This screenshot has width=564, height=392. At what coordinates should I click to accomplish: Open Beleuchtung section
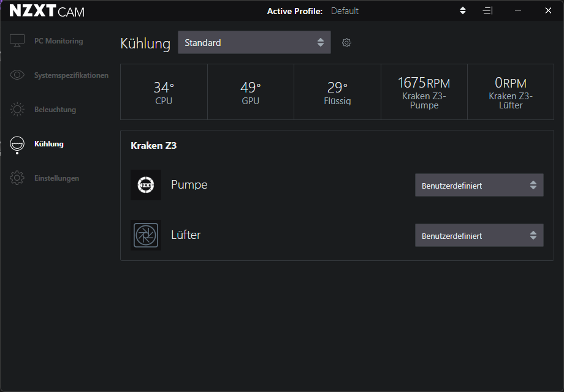click(x=55, y=110)
